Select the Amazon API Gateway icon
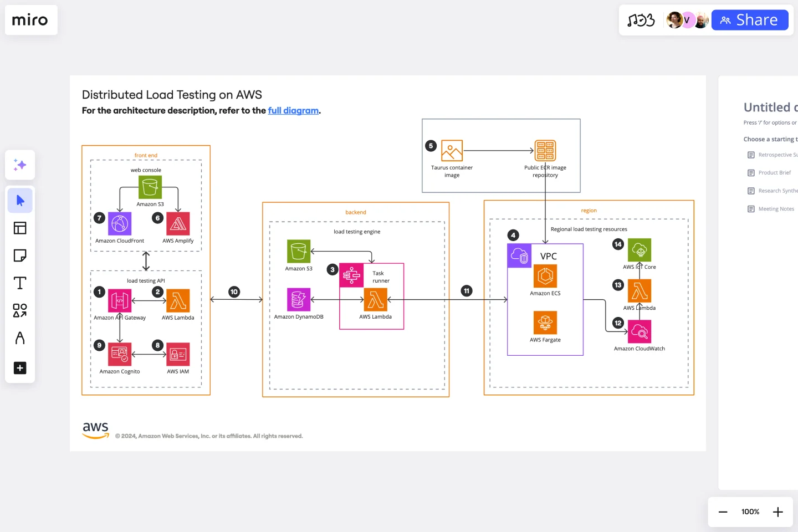The width and height of the screenshot is (798, 532). [120, 301]
